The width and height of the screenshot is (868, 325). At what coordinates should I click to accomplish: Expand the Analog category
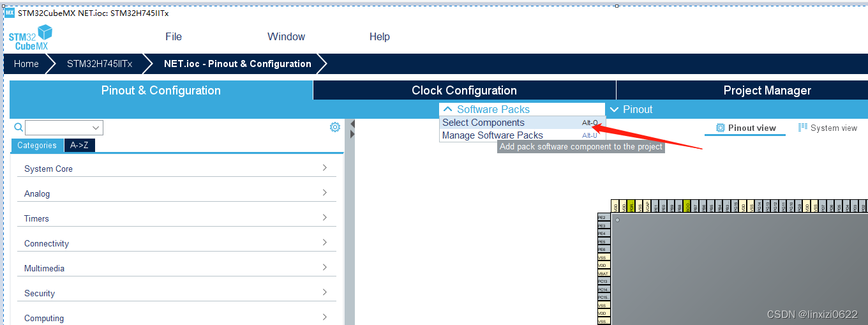pos(325,193)
